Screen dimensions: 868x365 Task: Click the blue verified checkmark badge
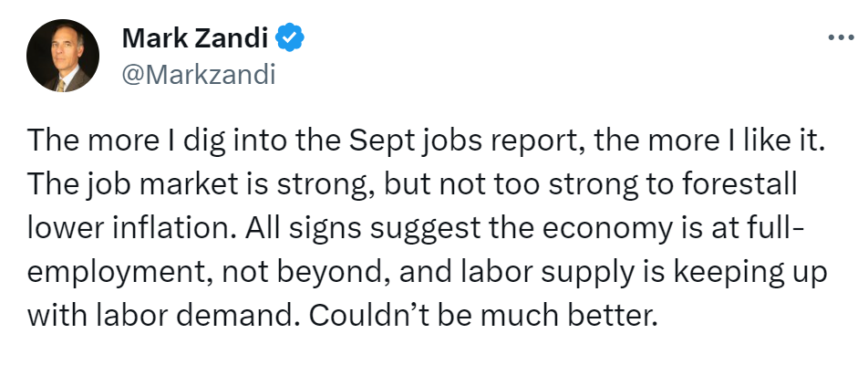coord(290,37)
